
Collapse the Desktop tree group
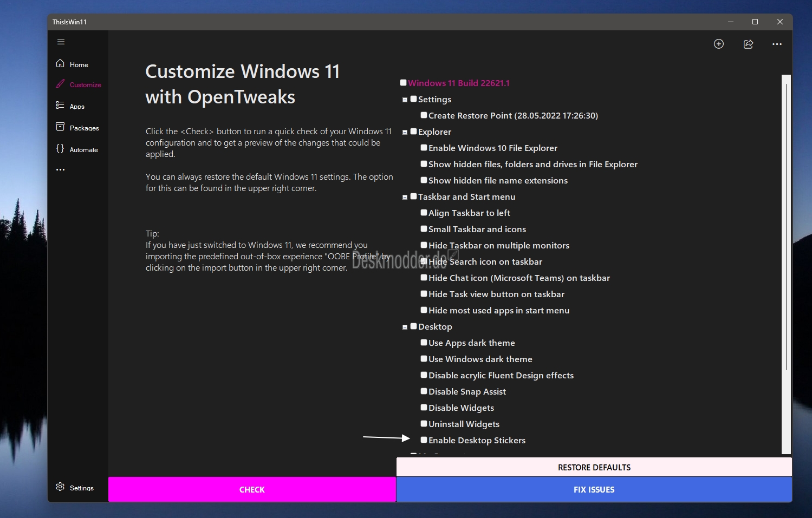coord(405,327)
